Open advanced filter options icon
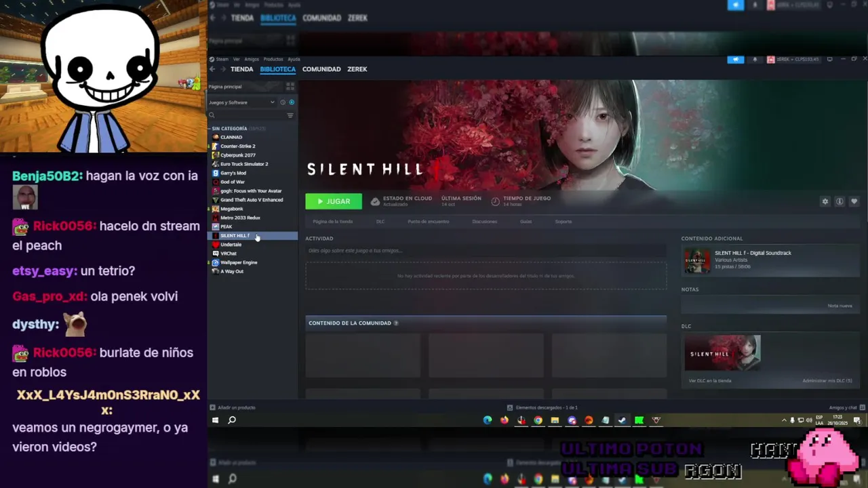This screenshot has width=868, height=488. point(290,115)
